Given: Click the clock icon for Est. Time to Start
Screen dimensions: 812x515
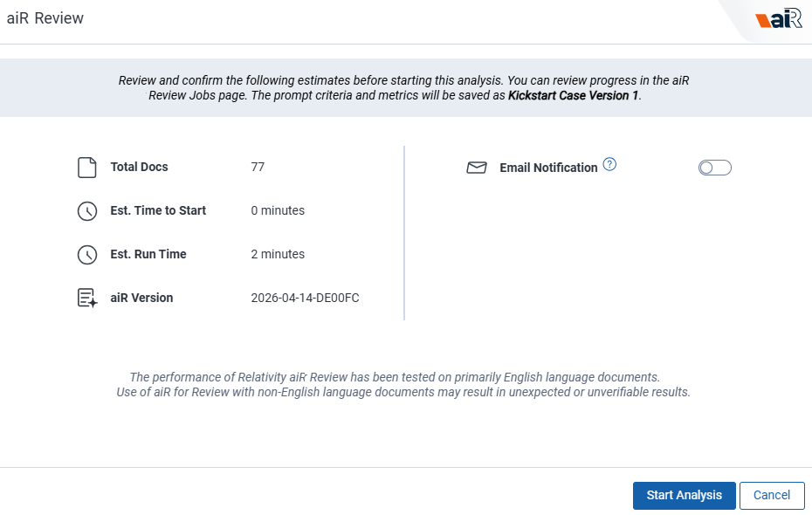Looking at the screenshot, I should coord(87,211).
